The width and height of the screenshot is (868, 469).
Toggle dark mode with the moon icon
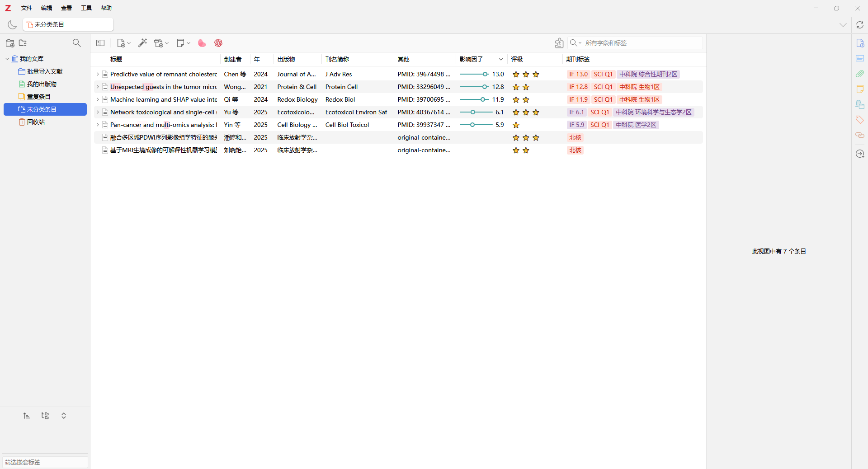(12, 25)
